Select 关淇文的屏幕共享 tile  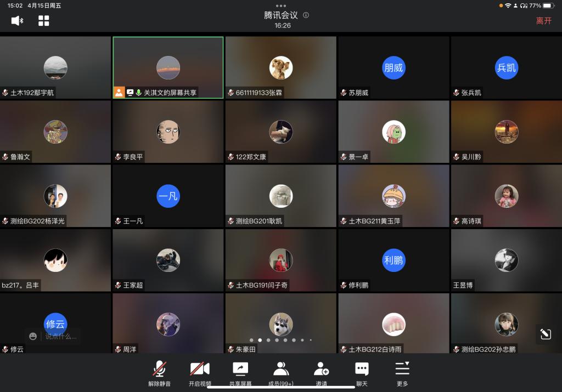[x=168, y=67]
